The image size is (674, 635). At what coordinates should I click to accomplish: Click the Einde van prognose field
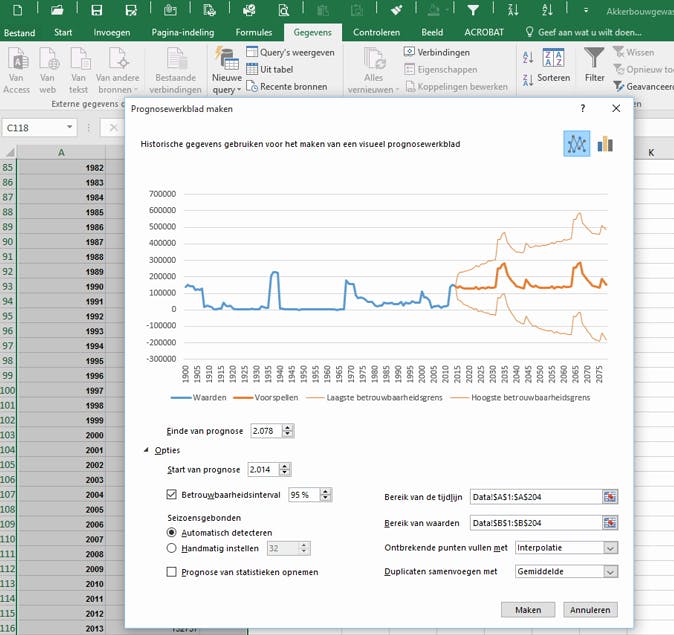[265, 431]
